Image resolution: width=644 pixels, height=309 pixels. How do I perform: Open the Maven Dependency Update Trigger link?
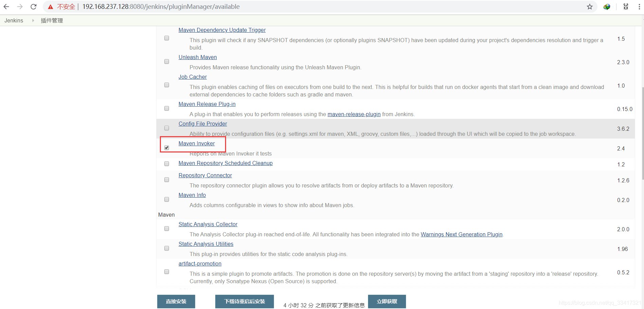click(222, 30)
